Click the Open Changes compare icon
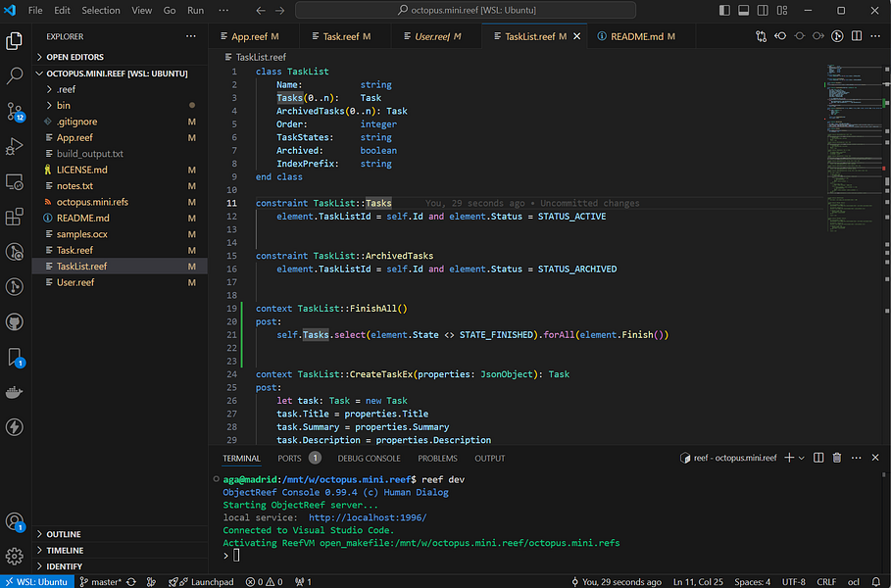 tap(762, 36)
